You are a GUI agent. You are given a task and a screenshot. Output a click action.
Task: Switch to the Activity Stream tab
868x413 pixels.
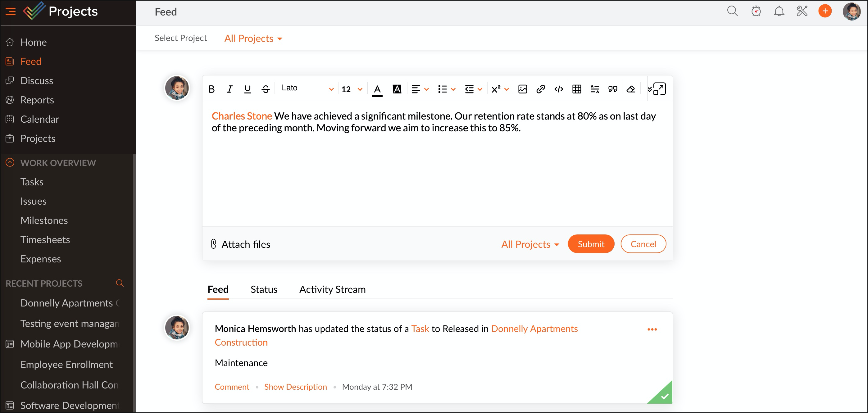(x=332, y=289)
